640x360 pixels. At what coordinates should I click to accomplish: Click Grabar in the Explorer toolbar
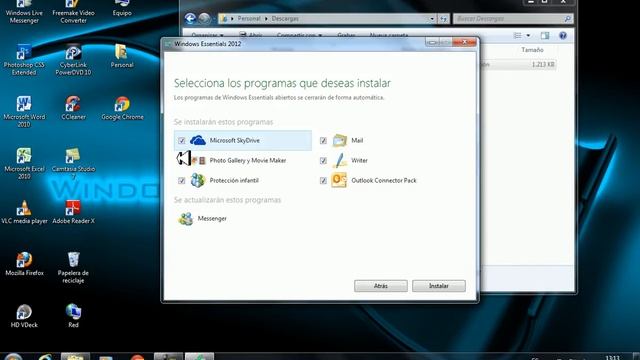pyautogui.click(x=346, y=35)
